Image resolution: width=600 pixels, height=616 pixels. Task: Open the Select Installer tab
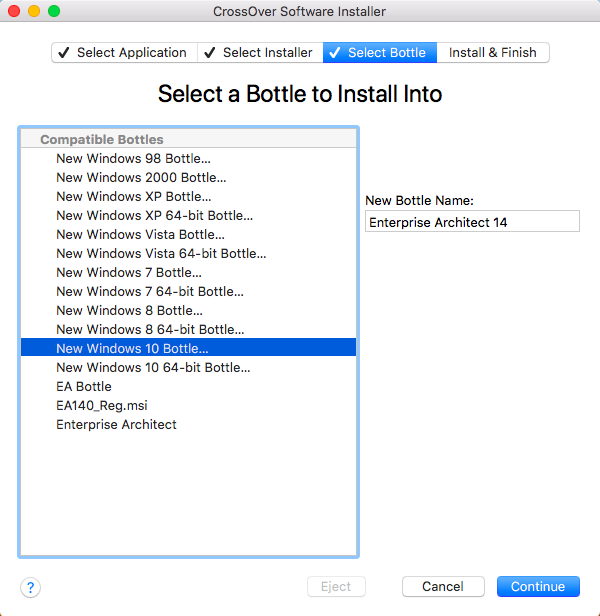pyautogui.click(x=259, y=53)
